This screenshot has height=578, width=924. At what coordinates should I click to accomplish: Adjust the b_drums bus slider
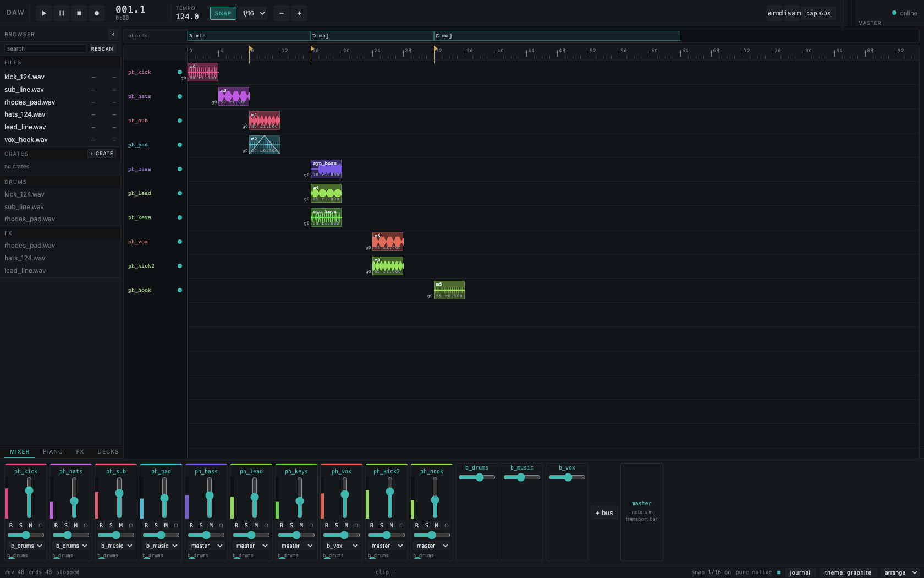click(477, 477)
